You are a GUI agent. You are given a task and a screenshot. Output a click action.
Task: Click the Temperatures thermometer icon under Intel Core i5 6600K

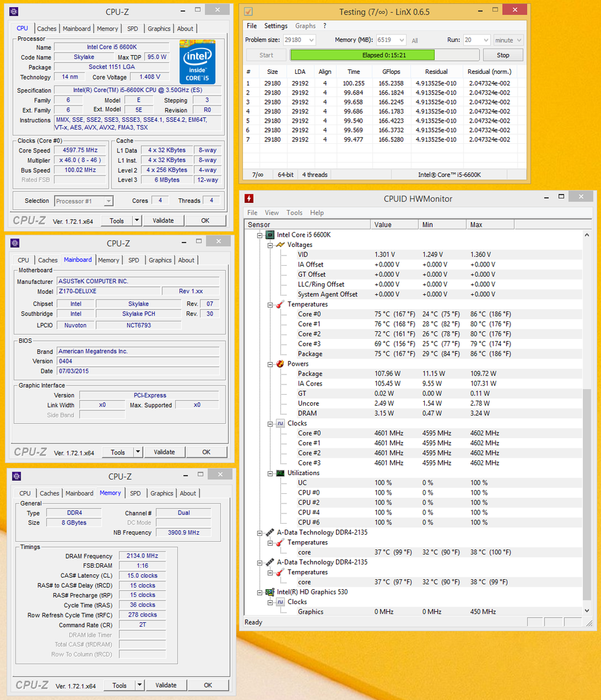[x=280, y=305]
